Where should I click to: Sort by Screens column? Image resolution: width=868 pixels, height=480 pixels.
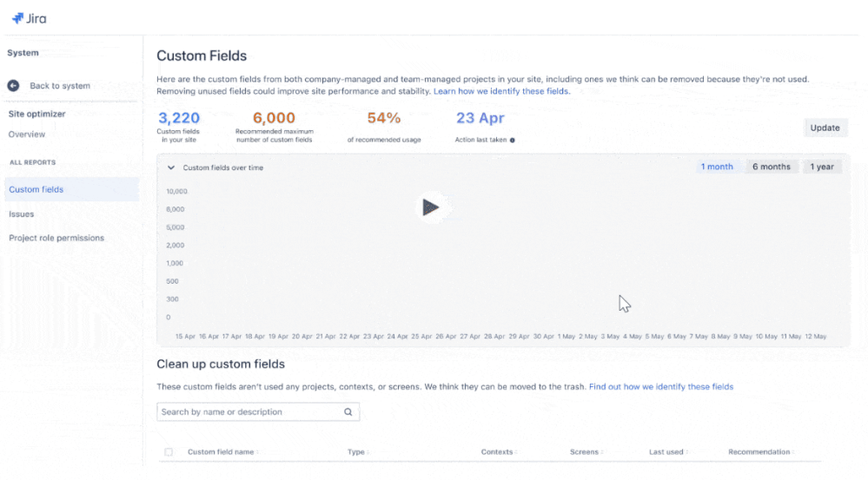pyautogui.click(x=586, y=452)
